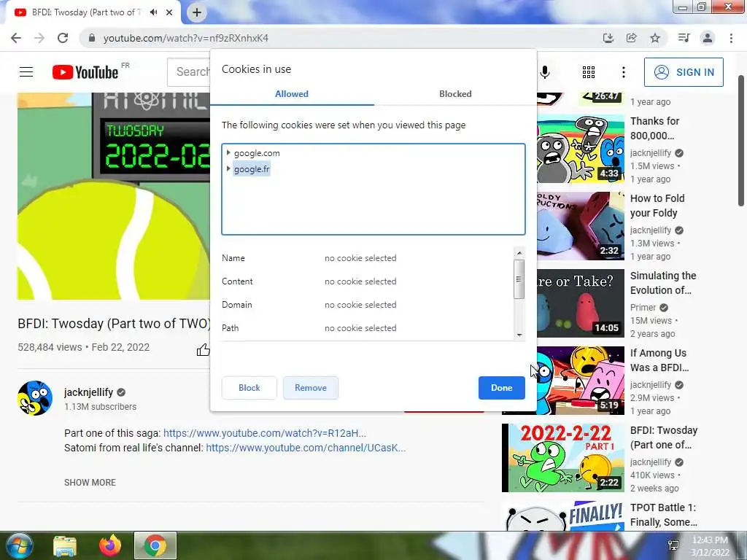The height and width of the screenshot is (560, 747).
Task: Switch to the Blocked cookies tab
Action: click(455, 94)
